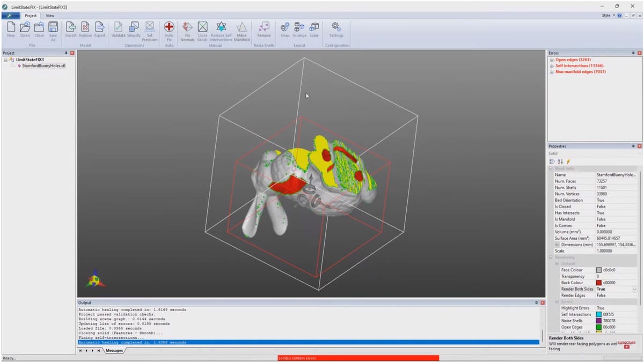Activate the Snap layout tool
Viewport: 644px width, 362px height.
coord(285,29)
